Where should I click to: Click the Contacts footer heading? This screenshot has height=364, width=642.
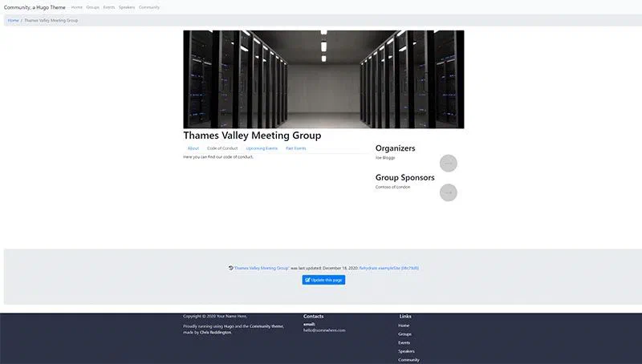click(313, 317)
